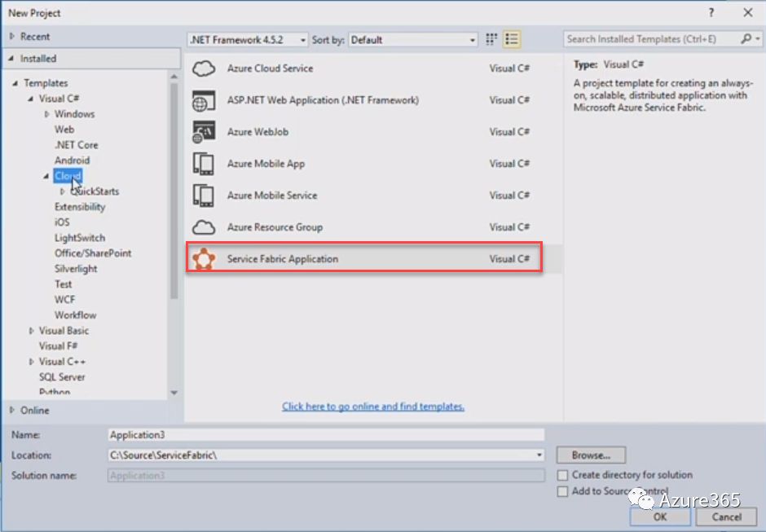Image resolution: width=766 pixels, height=532 pixels.
Task: Select the Azure Mobile Service template row
Action: [x=359, y=196]
